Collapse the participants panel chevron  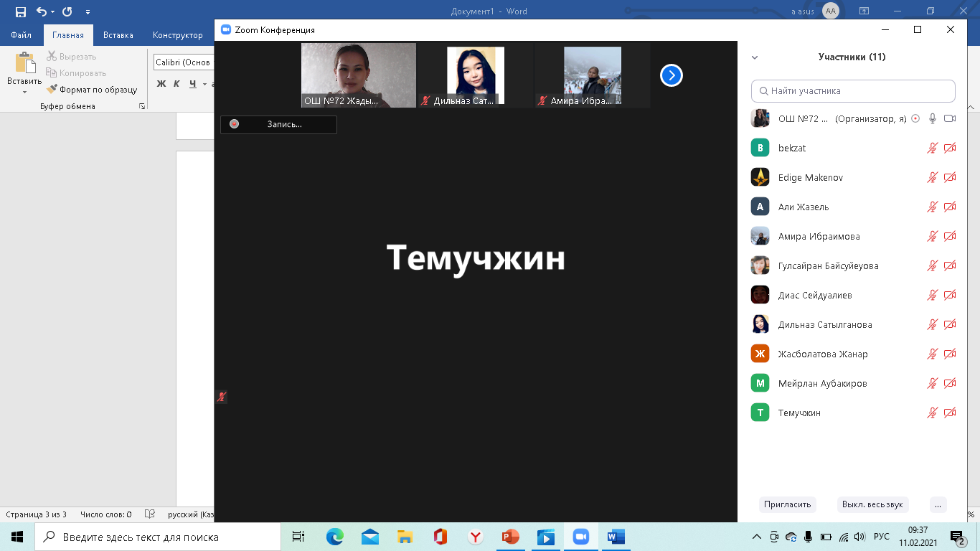755,57
